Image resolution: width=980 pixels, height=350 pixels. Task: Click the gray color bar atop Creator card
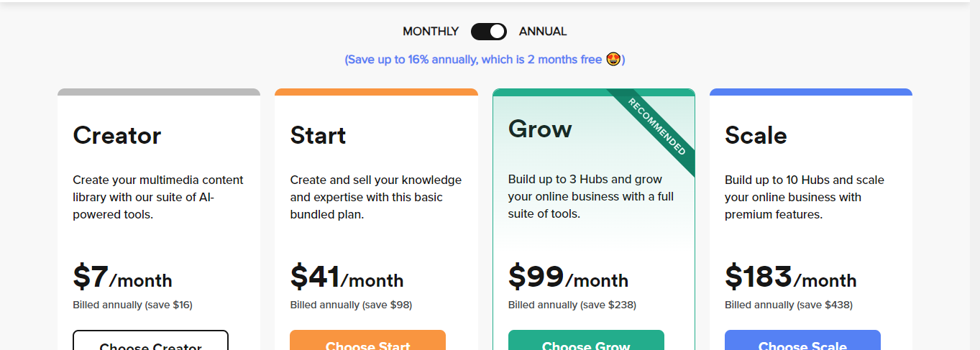[159, 92]
